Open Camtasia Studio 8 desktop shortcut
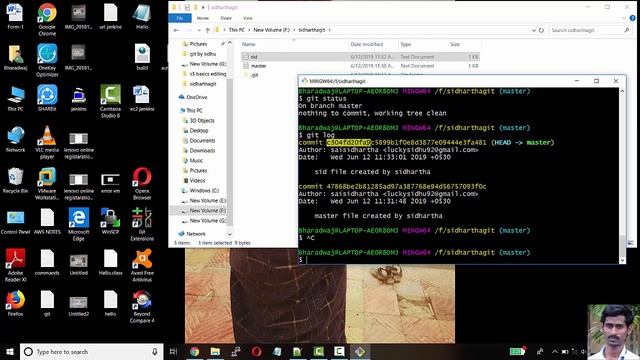The height and width of the screenshot is (360, 640). tap(110, 101)
